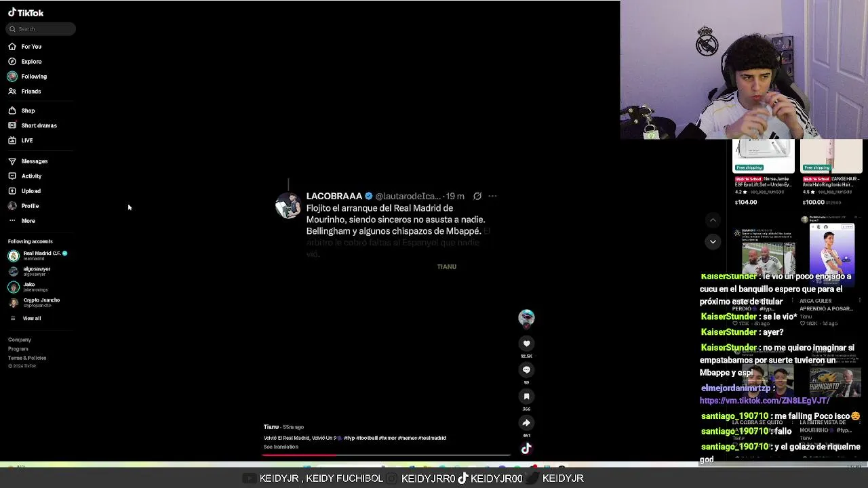868x488 pixels.
Task: Focus the Search input field
Action: coord(41,29)
